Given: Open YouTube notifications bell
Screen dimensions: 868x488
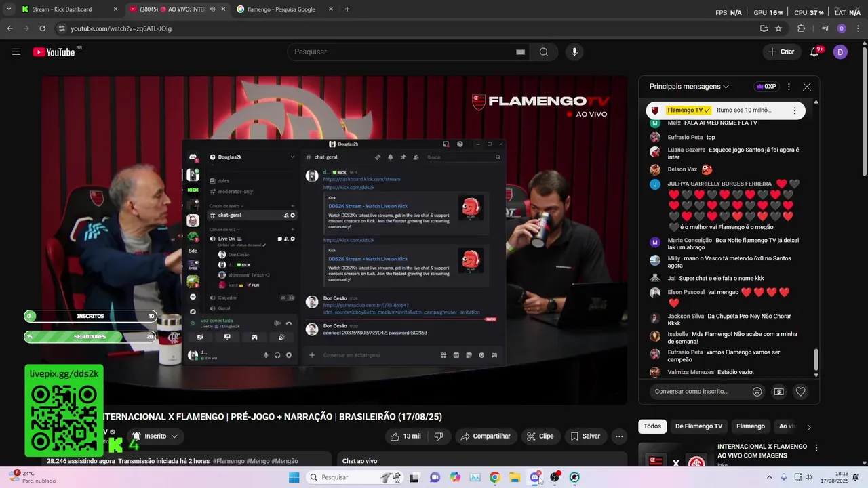Looking at the screenshot, I should tap(814, 52).
